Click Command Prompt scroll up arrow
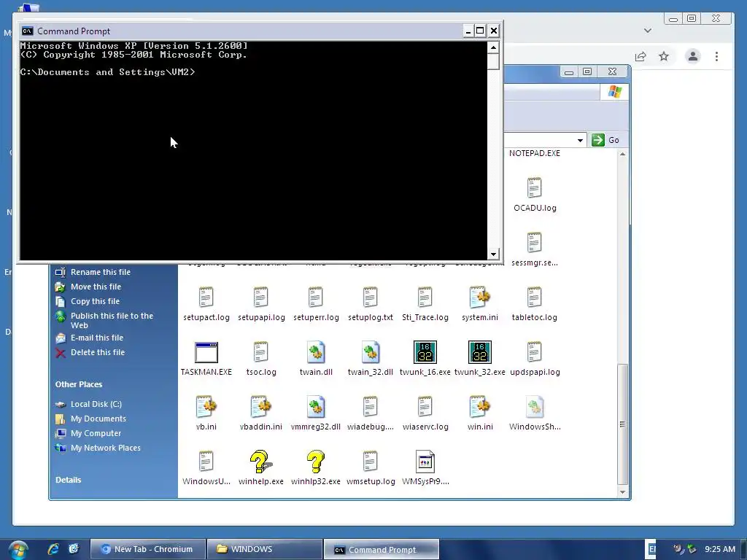Viewport: 747px width, 560px height. [493, 47]
